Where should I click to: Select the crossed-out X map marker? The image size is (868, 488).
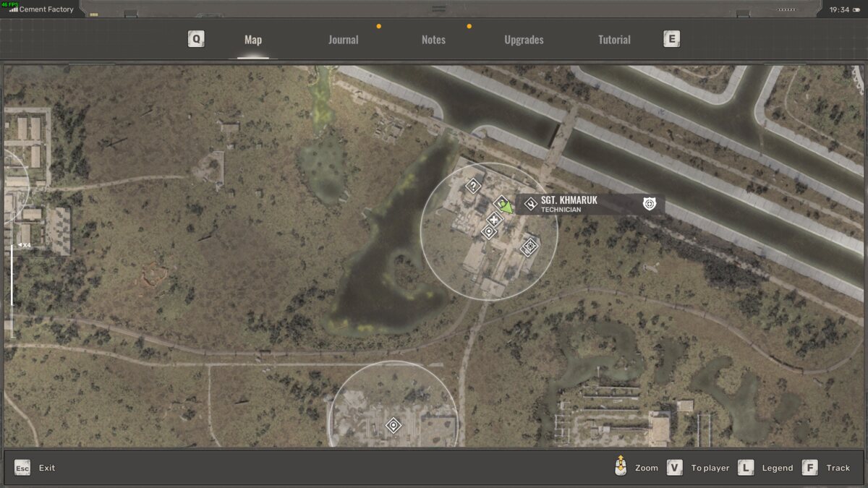pyautogui.click(x=495, y=219)
